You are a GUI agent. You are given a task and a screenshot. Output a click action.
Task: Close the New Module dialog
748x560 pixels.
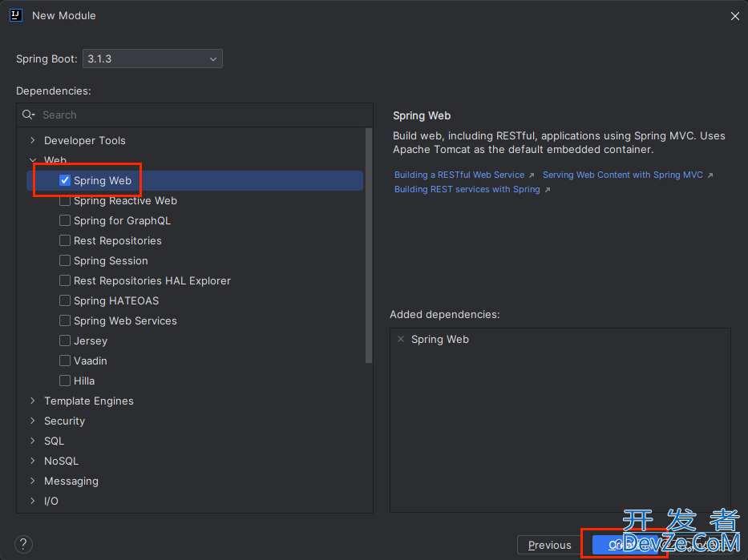coord(734,16)
